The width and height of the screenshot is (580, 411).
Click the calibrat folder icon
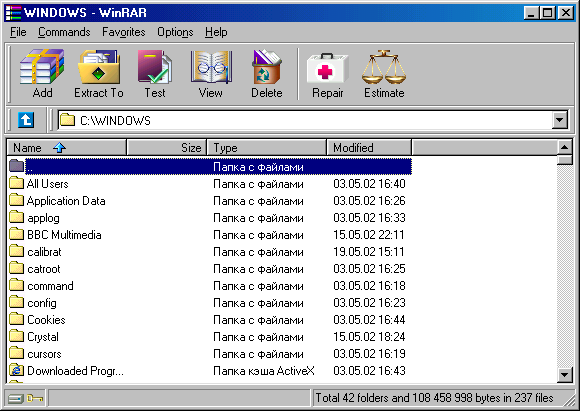coord(16,251)
